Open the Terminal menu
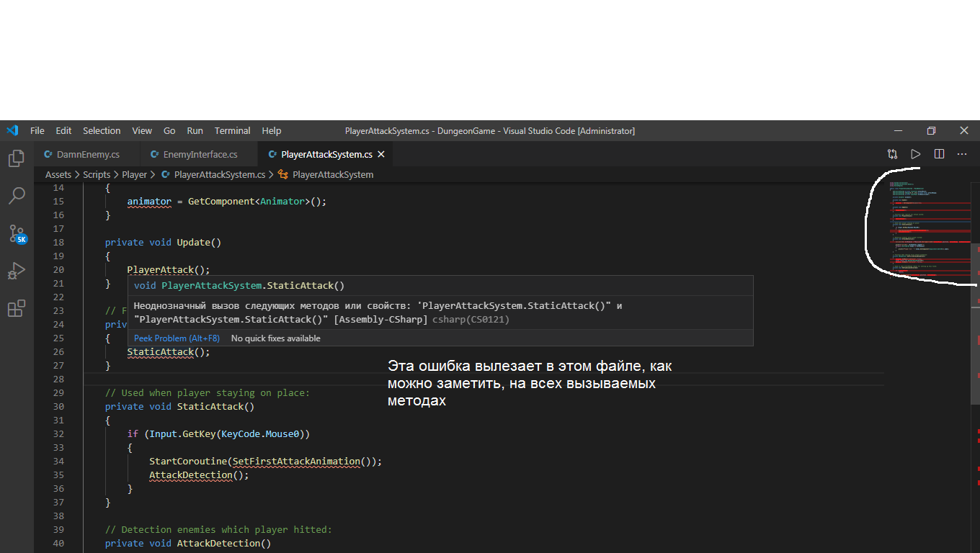 232,131
